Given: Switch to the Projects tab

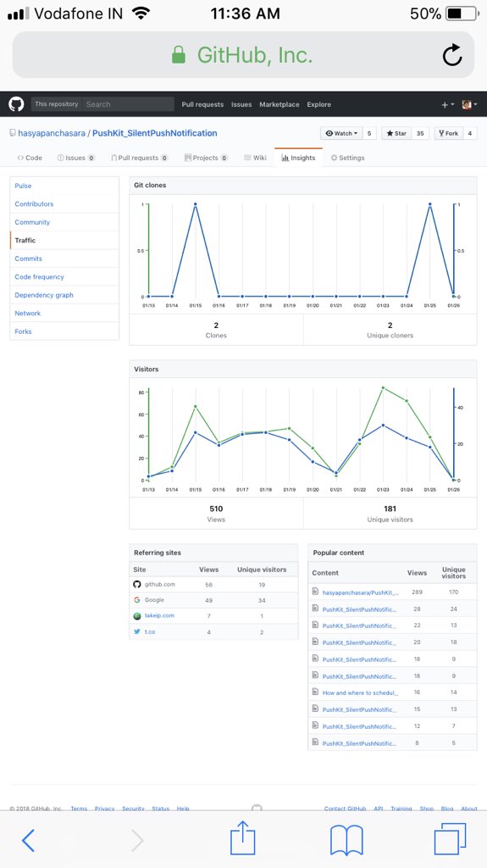Looking at the screenshot, I should click(206, 158).
